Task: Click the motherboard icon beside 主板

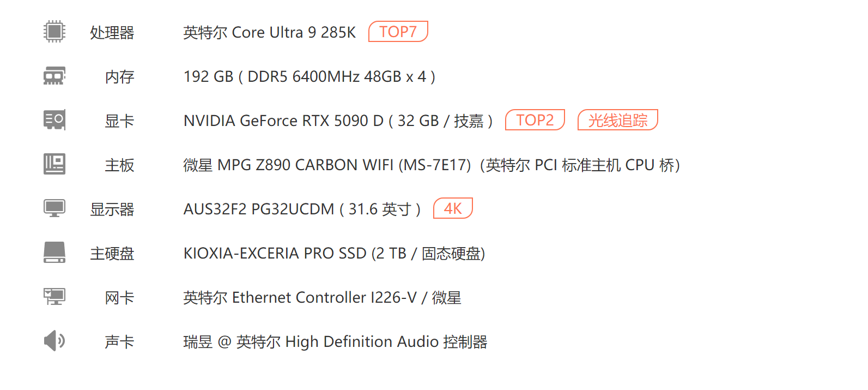Action: [x=54, y=164]
